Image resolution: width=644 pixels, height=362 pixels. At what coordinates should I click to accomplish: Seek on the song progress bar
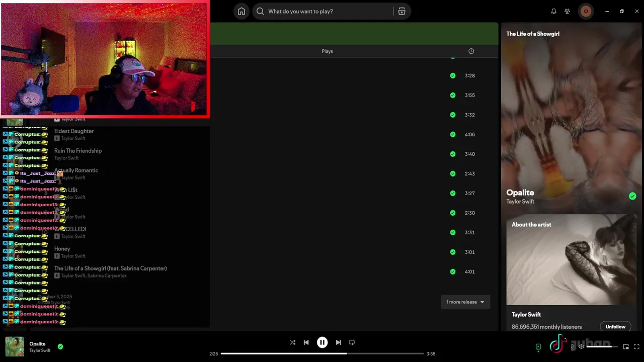tap(322, 353)
